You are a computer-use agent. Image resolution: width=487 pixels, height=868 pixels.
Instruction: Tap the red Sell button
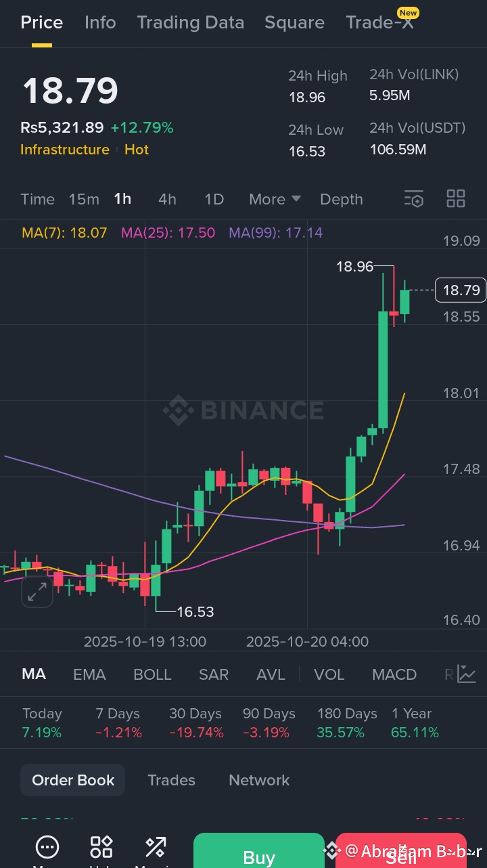pyautogui.click(x=401, y=850)
